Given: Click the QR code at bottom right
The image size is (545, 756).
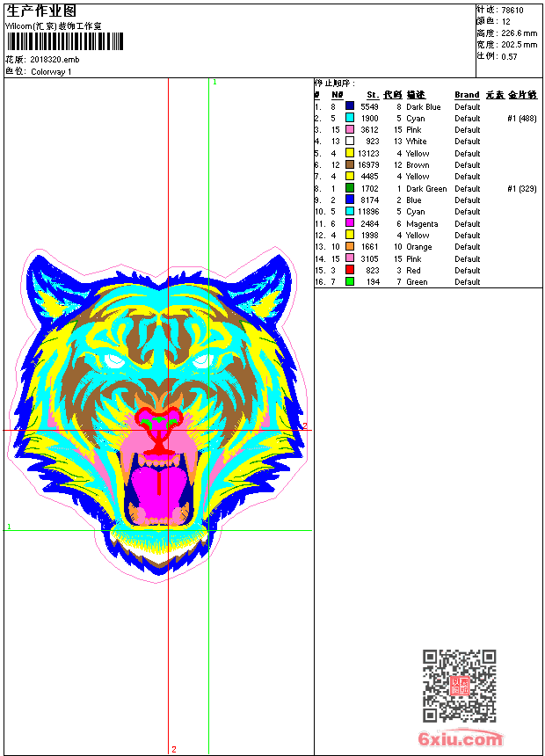Looking at the screenshot, I should point(459,686).
